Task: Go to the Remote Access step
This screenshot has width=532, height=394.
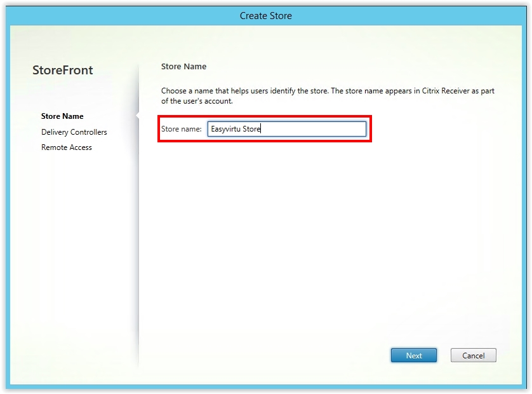Action: [67, 147]
